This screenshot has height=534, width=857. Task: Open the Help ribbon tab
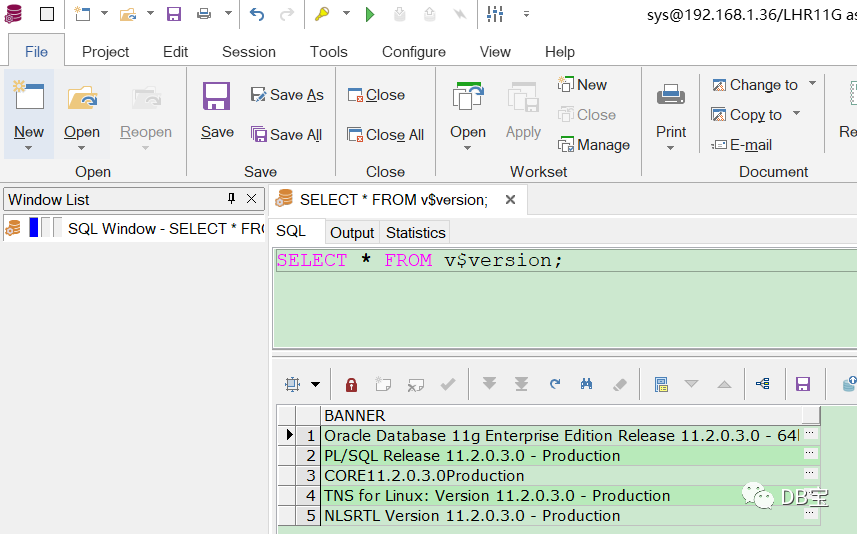click(560, 52)
